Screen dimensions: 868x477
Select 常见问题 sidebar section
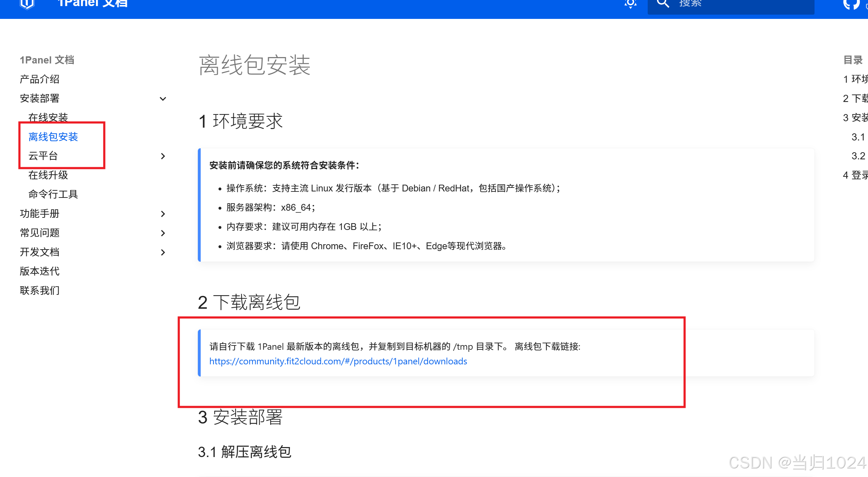click(40, 233)
